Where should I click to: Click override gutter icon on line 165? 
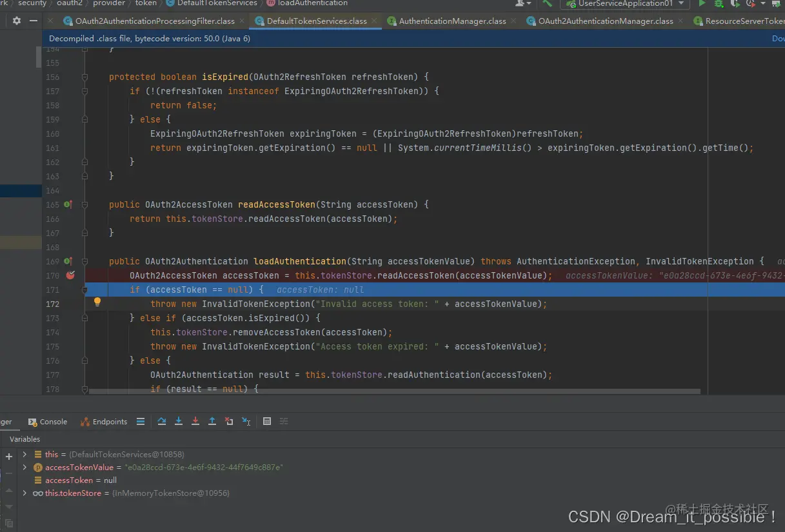pos(68,204)
